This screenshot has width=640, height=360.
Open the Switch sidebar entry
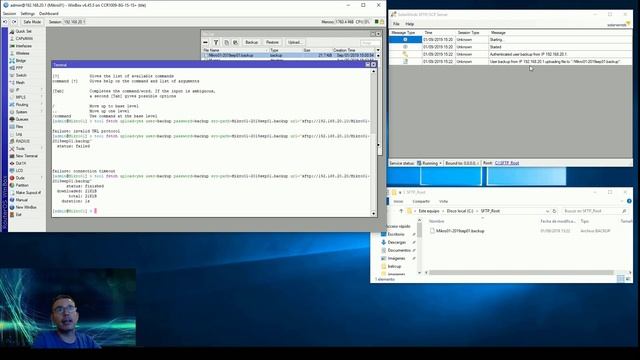pos(21,76)
